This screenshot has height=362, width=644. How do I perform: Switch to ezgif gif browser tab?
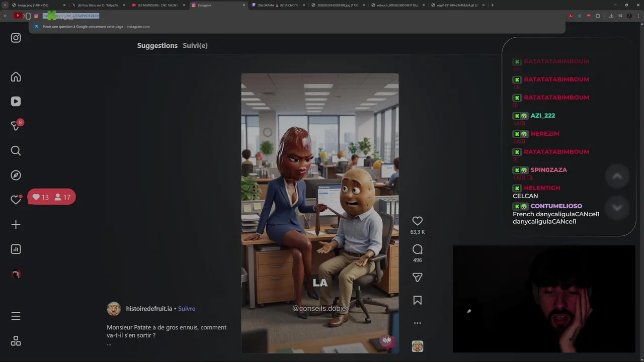tap(457, 5)
